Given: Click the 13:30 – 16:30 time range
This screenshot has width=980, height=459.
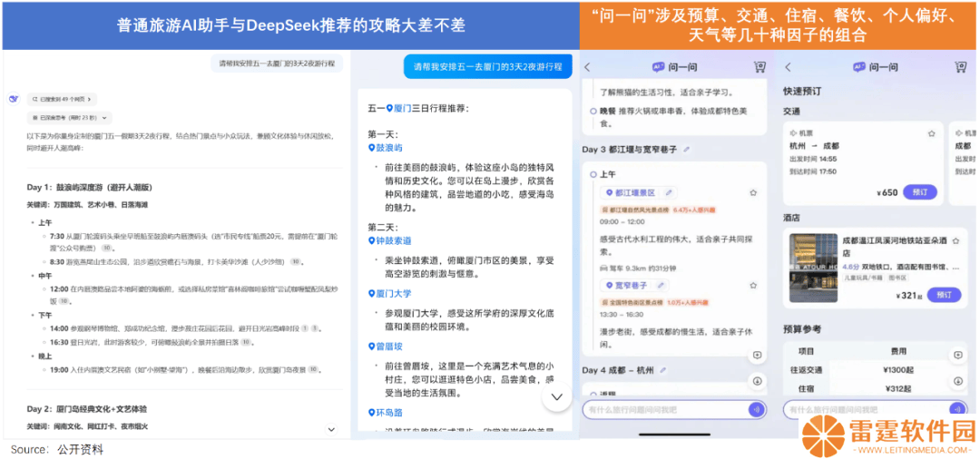Looking at the screenshot, I should point(622,314).
